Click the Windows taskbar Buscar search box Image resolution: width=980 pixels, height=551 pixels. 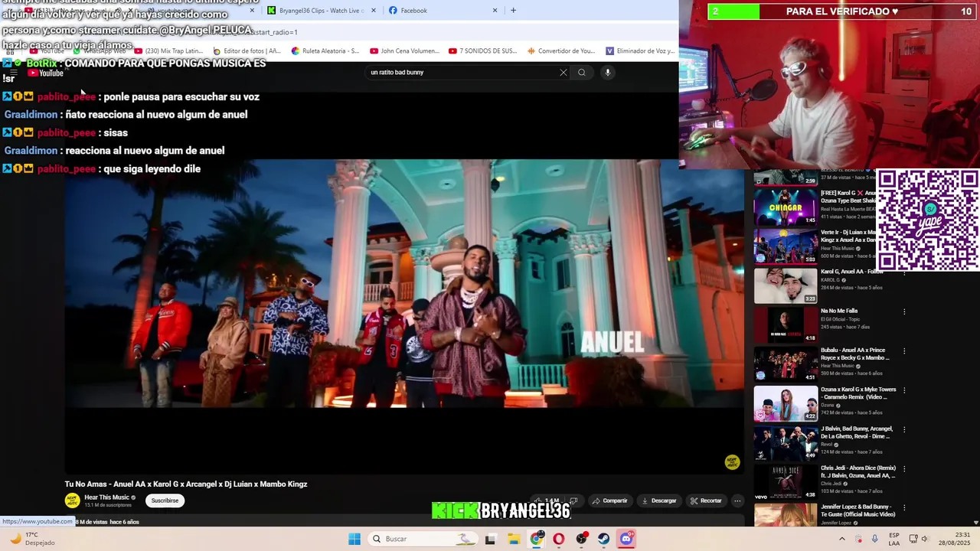(x=421, y=539)
